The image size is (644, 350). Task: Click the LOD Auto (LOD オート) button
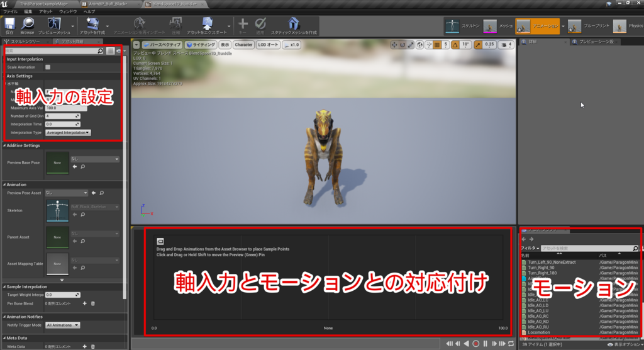pyautogui.click(x=268, y=45)
